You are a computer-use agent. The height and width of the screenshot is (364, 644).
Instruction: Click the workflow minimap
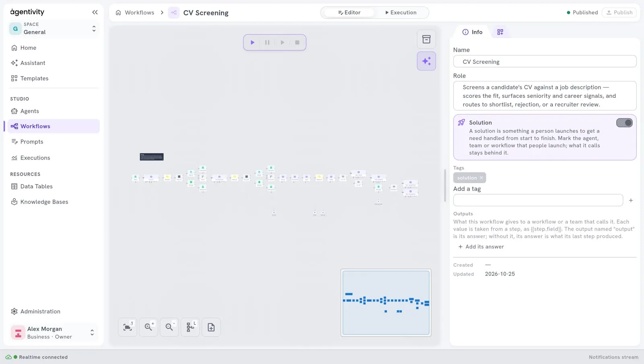click(x=386, y=303)
